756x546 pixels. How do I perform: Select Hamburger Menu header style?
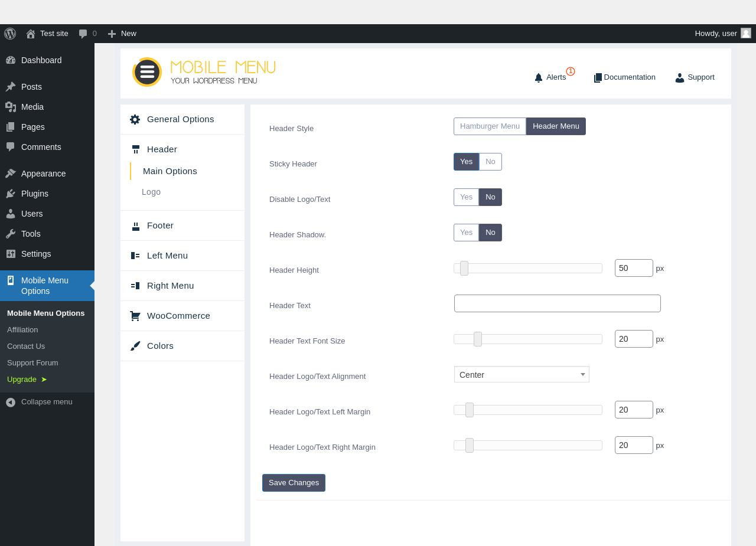tap(490, 126)
